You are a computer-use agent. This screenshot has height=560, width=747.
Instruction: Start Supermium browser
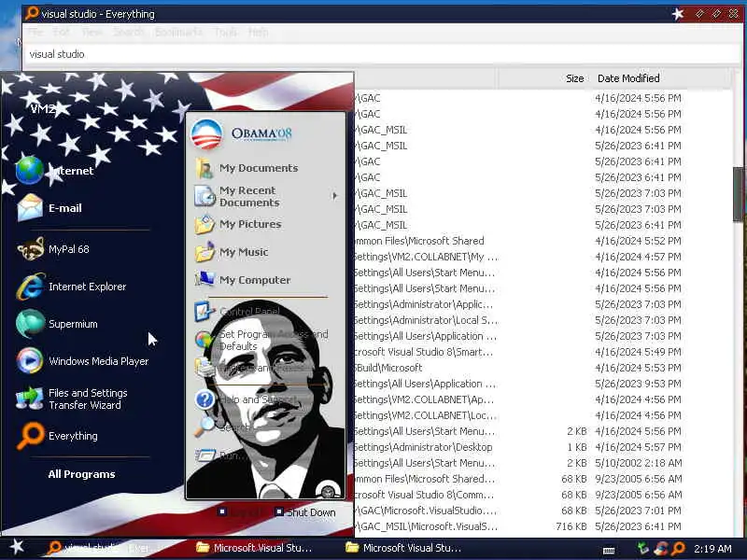[57, 324]
